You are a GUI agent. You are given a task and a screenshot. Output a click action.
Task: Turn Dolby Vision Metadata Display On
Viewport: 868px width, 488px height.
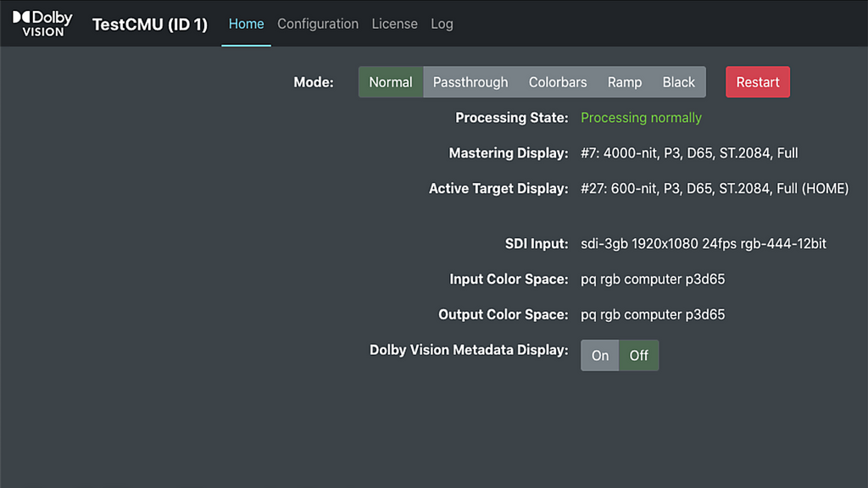[x=600, y=355]
